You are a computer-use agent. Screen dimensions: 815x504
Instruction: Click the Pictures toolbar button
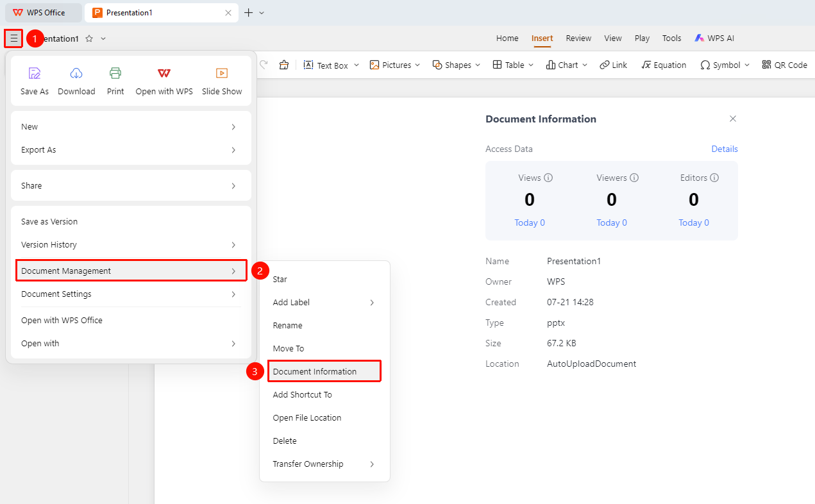394,65
